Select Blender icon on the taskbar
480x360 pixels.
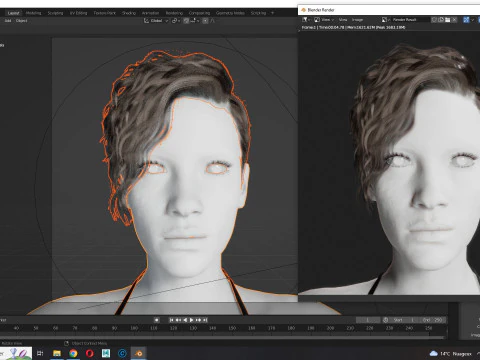pyautogui.click(x=139, y=353)
